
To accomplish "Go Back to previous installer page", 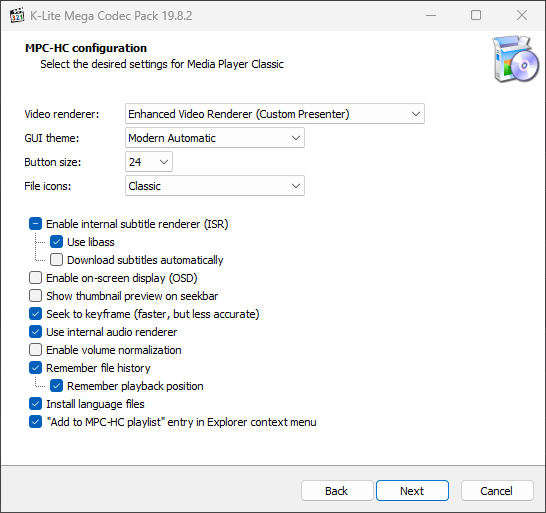I will tap(337, 491).
